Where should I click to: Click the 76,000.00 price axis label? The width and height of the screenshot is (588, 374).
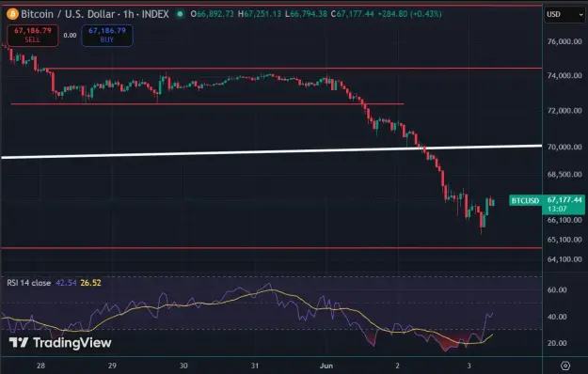(x=564, y=41)
